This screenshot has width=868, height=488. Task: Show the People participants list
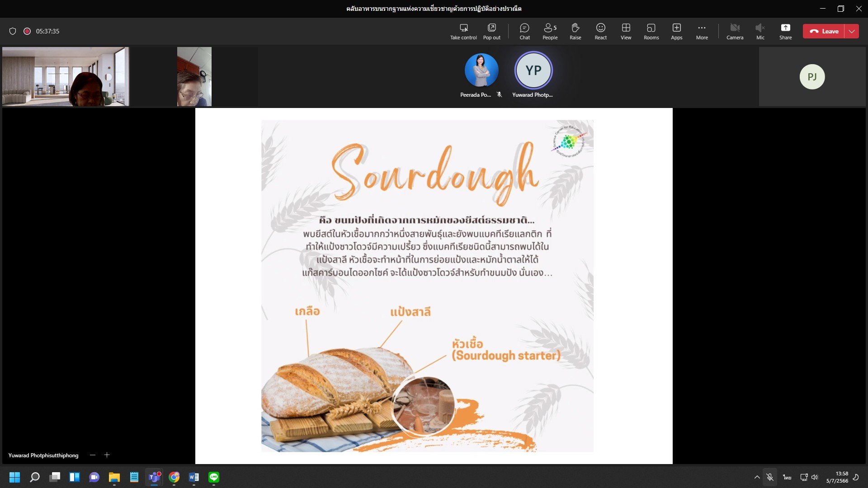pos(550,31)
